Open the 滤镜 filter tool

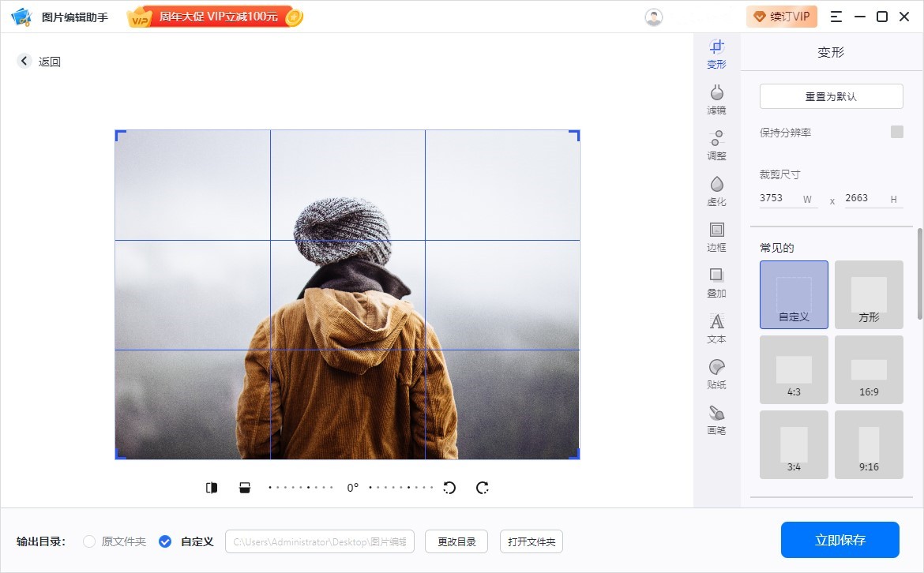[x=716, y=99]
